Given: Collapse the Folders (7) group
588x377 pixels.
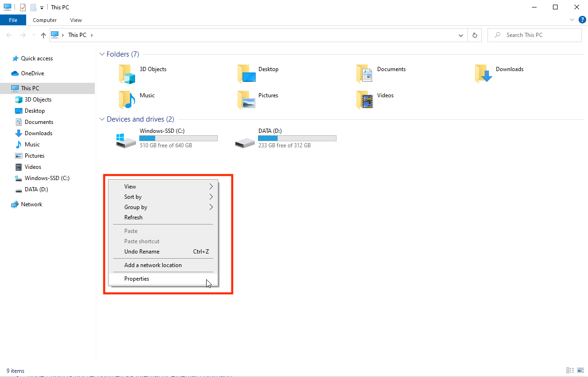Looking at the screenshot, I should click(102, 54).
